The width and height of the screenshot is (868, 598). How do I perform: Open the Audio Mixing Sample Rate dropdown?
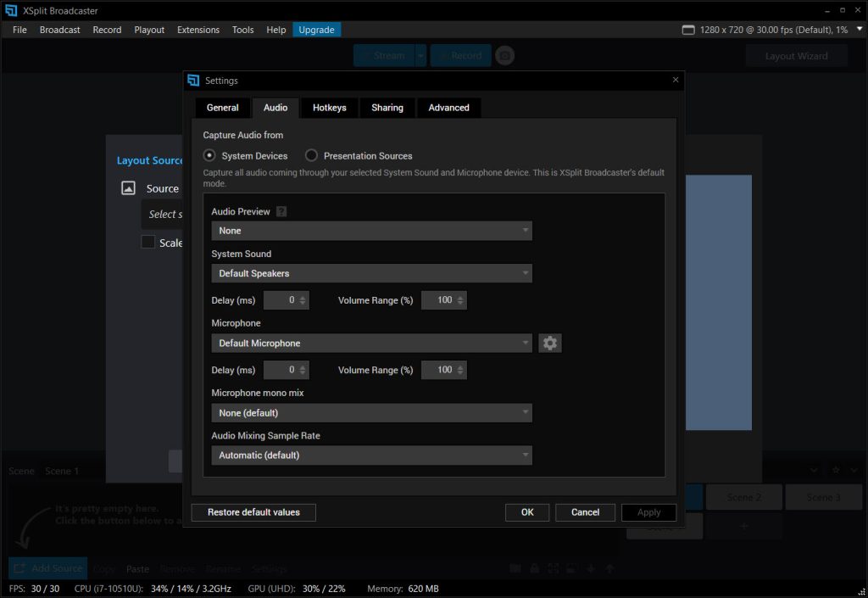click(x=371, y=455)
